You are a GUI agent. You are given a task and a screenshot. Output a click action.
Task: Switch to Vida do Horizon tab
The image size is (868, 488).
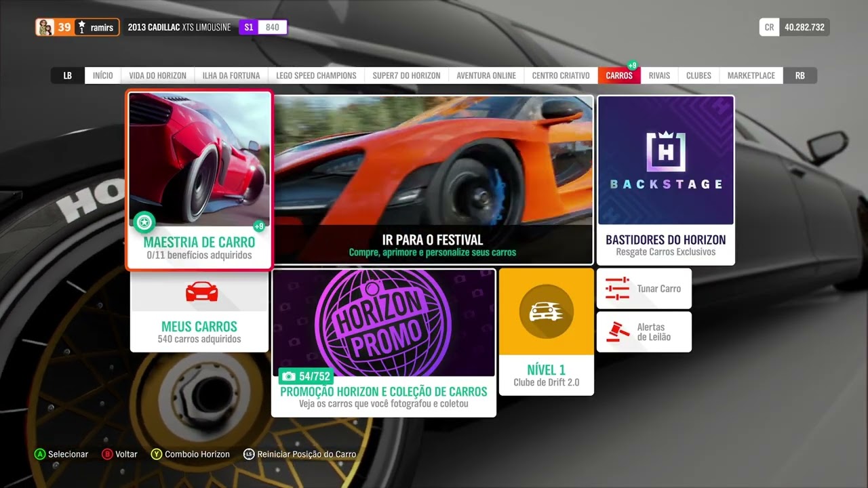(157, 75)
